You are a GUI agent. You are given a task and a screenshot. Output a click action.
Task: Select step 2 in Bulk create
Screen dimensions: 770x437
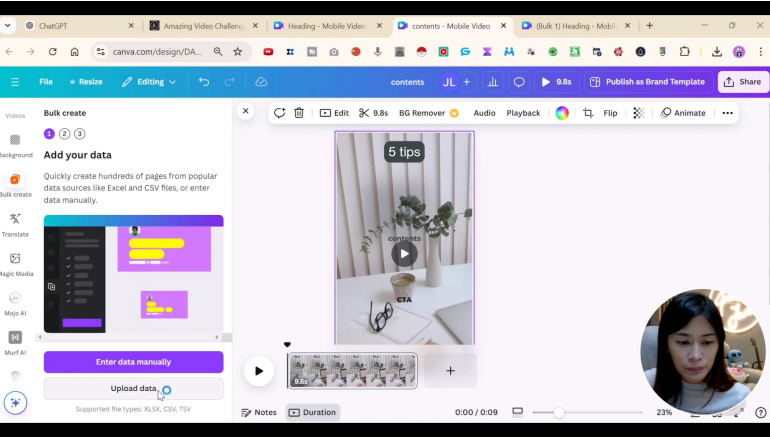pos(64,133)
